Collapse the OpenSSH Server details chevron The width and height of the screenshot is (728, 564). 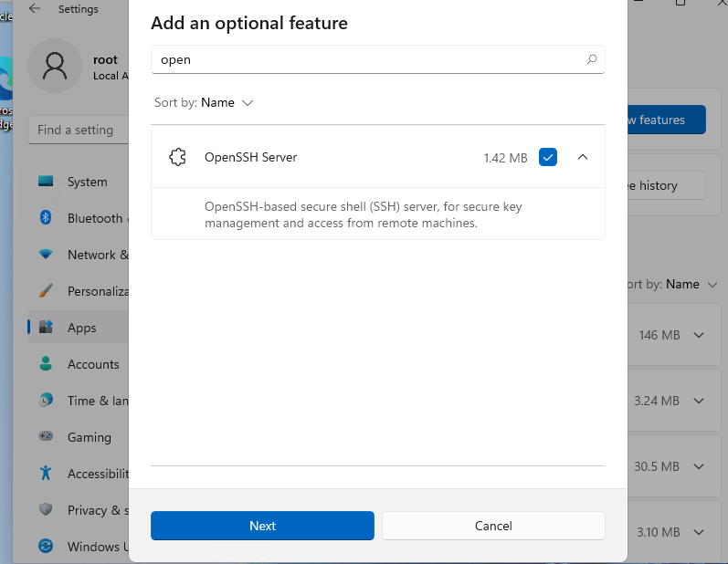pos(583,157)
